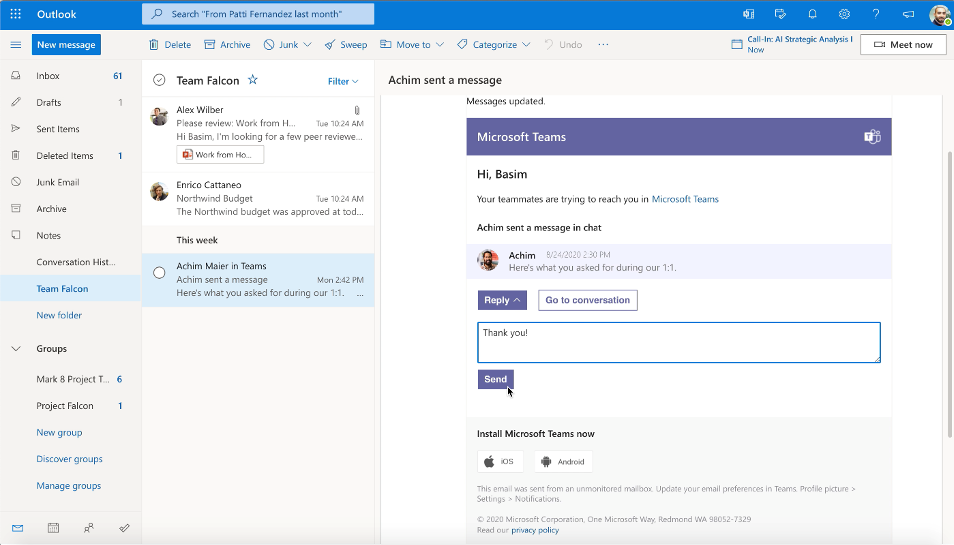Open the Filter dropdown
The image size is (954, 545).
343,81
